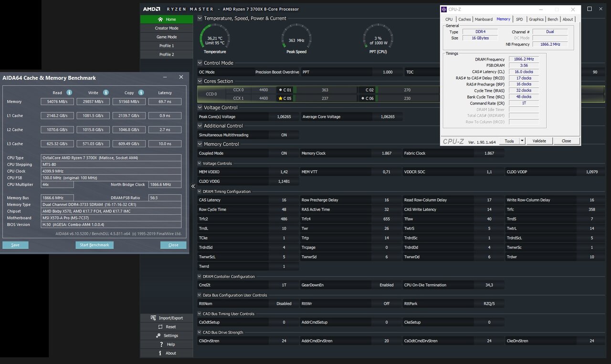Collapse the Voltage Control section
The height and width of the screenshot is (364, 611).
point(200,108)
